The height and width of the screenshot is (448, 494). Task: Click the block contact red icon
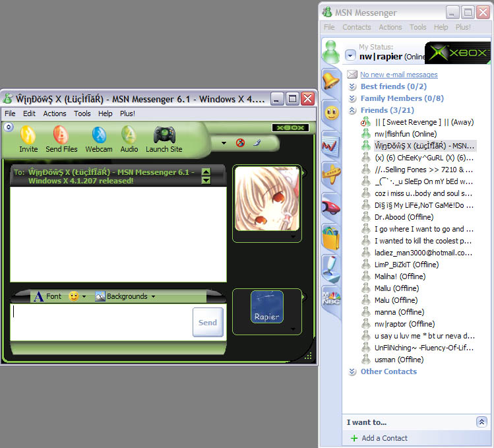point(240,143)
